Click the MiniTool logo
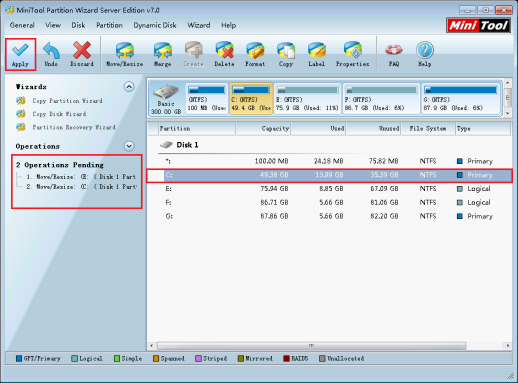518x383 pixels. pyautogui.click(x=478, y=25)
